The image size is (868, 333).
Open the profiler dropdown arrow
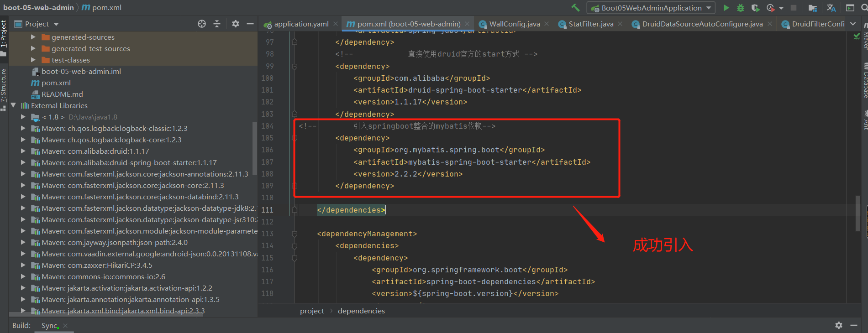[x=781, y=8]
